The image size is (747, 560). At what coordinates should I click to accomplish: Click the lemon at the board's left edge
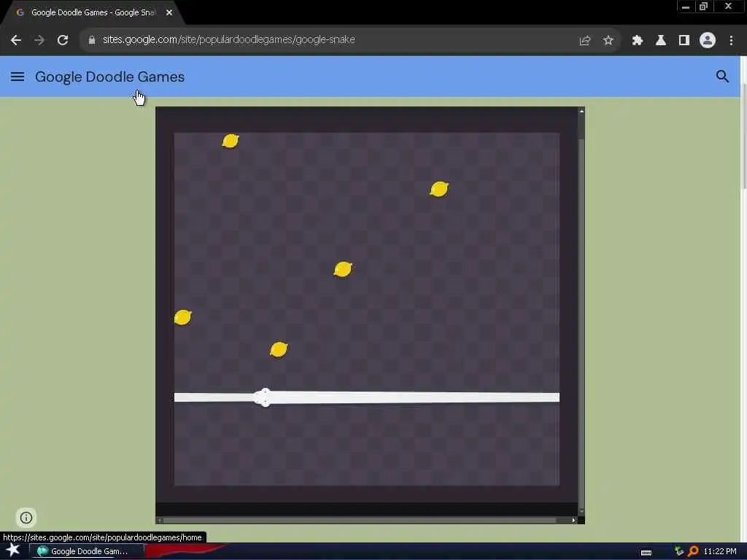(183, 317)
